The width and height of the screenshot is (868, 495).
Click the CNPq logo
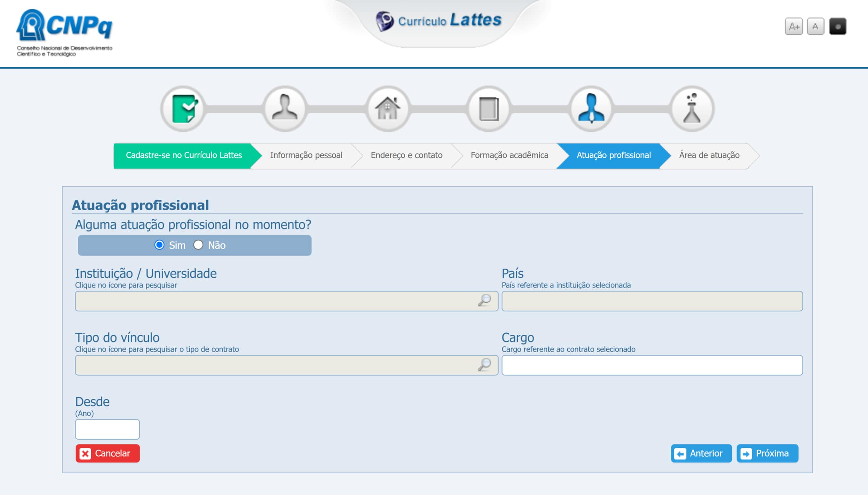tap(64, 33)
